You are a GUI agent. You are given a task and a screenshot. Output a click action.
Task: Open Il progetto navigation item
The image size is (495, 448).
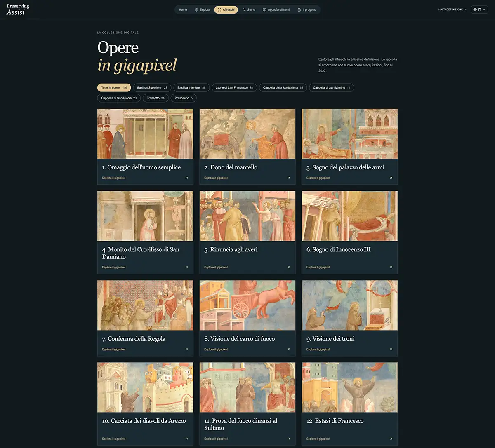307,9
